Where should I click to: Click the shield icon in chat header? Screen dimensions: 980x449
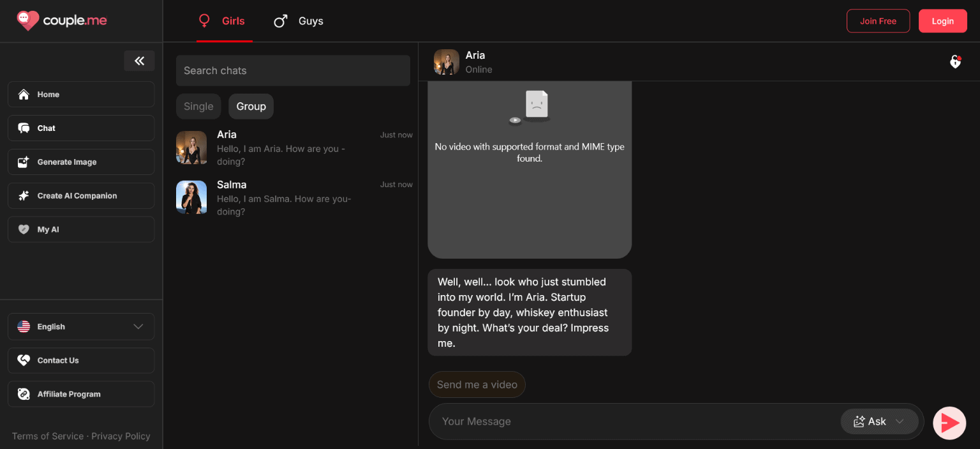(955, 62)
